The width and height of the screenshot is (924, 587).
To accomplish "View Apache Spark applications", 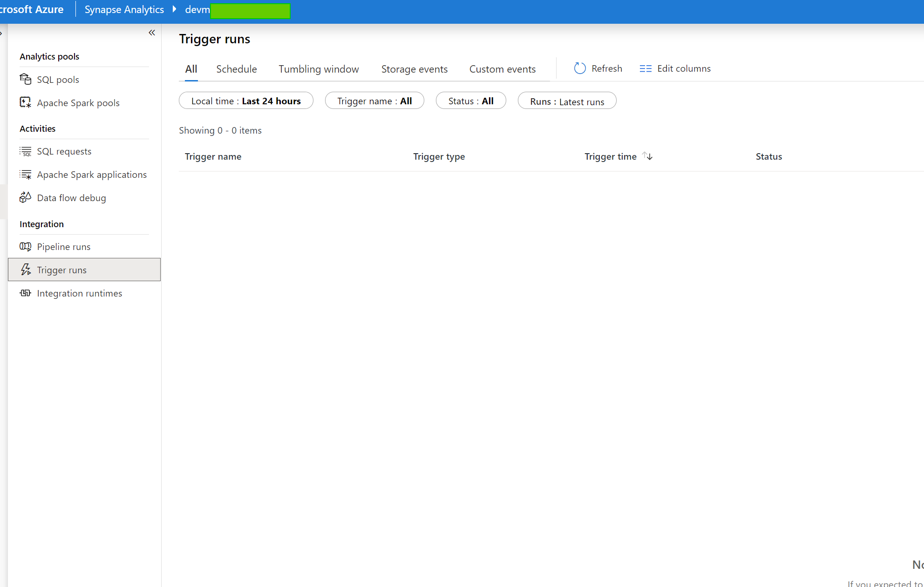I will click(x=92, y=174).
